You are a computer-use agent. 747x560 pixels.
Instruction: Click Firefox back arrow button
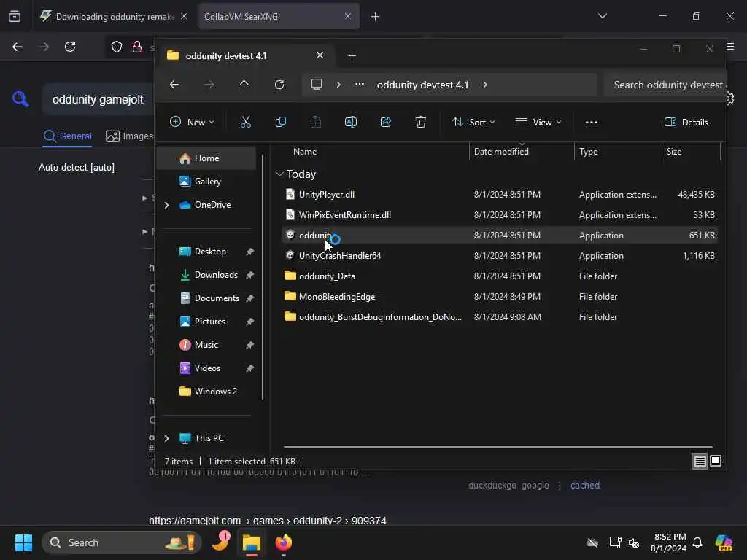tap(18, 47)
